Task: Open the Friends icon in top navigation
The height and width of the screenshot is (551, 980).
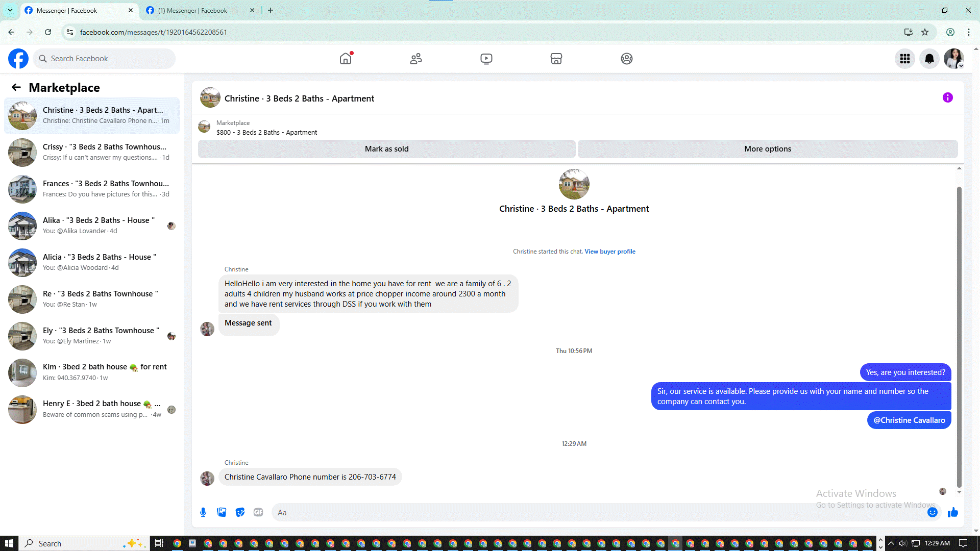Action: point(416,59)
